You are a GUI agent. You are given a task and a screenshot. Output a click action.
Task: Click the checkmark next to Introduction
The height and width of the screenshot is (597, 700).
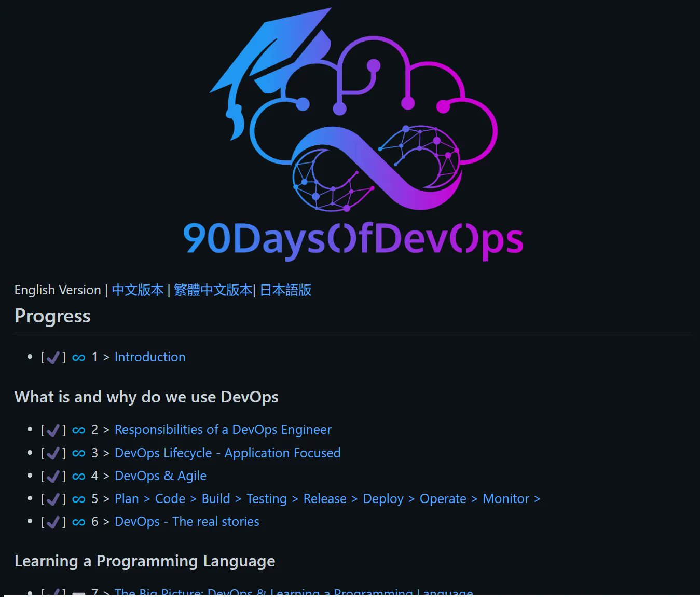[x=53, y=357]
